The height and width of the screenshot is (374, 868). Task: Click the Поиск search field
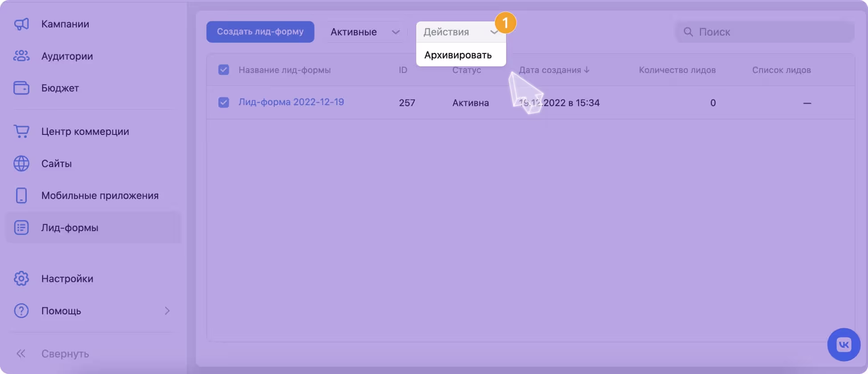[765, 32]
